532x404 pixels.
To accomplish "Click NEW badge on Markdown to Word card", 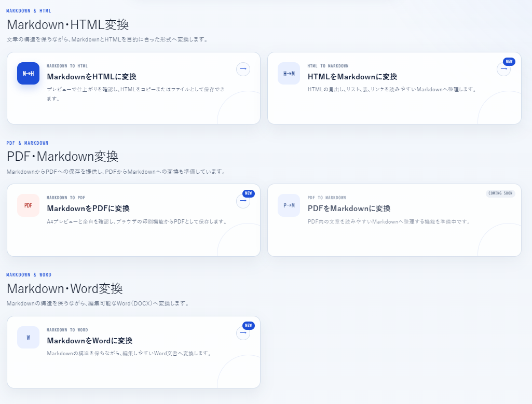I will (x=249, y=325).
